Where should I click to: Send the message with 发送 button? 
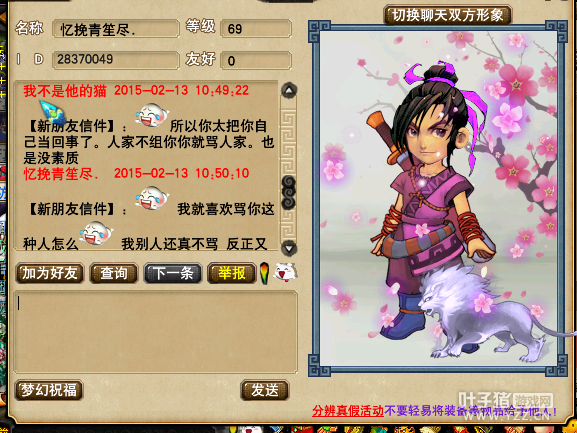point(265,390)
